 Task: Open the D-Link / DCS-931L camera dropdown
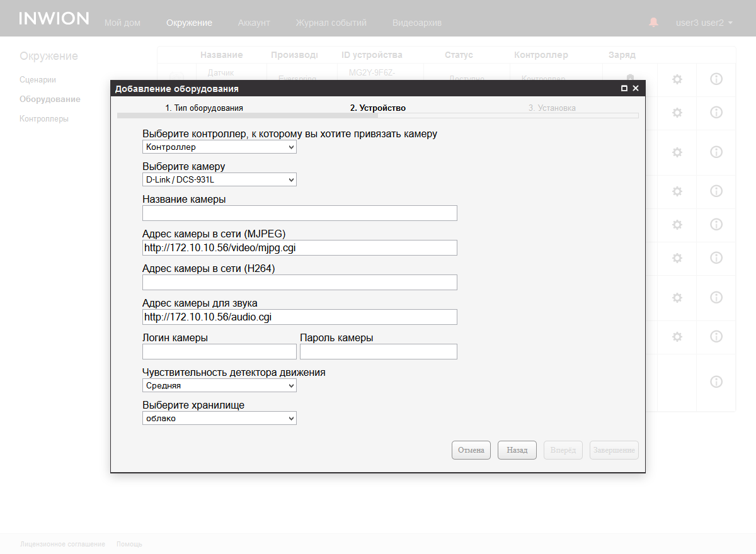tap(219, 180)
